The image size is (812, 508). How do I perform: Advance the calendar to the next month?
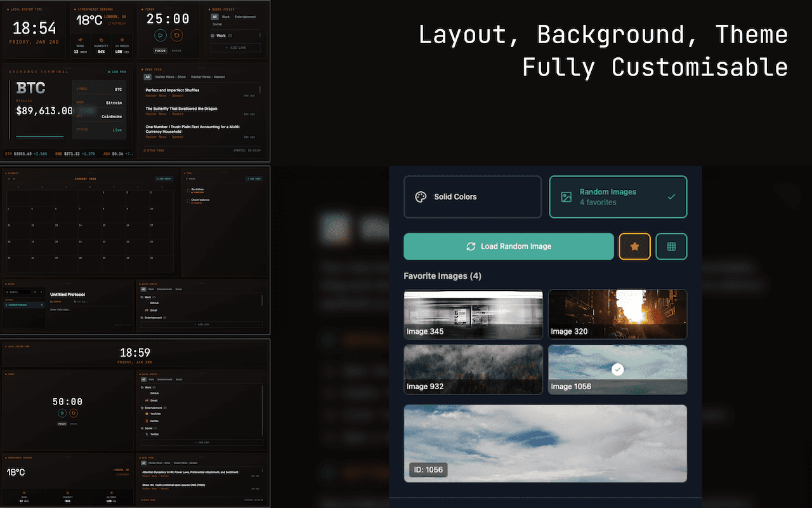[x=13, y=179]
